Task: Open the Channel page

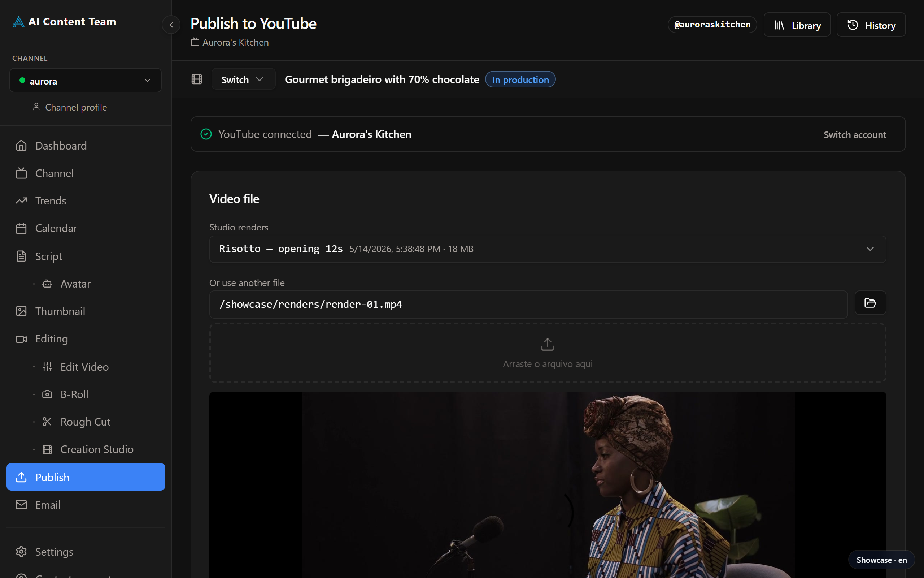Action: [86, 173]
